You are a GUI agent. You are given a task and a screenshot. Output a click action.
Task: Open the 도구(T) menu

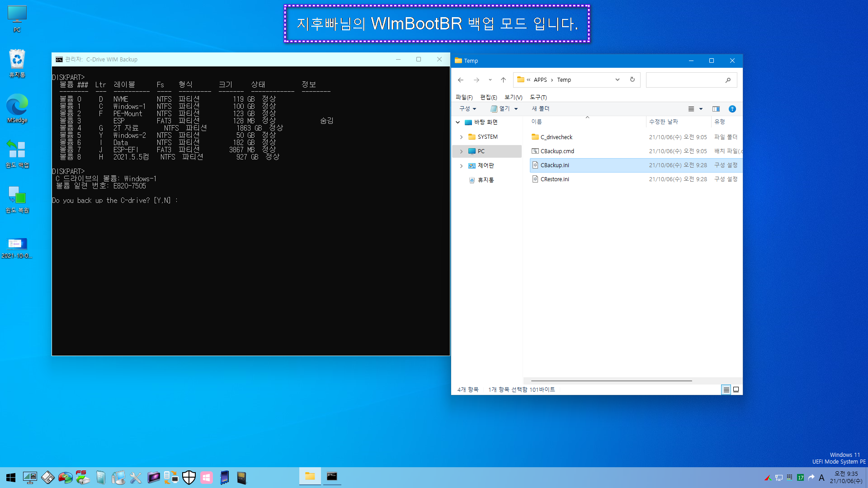tap(538, 97)
